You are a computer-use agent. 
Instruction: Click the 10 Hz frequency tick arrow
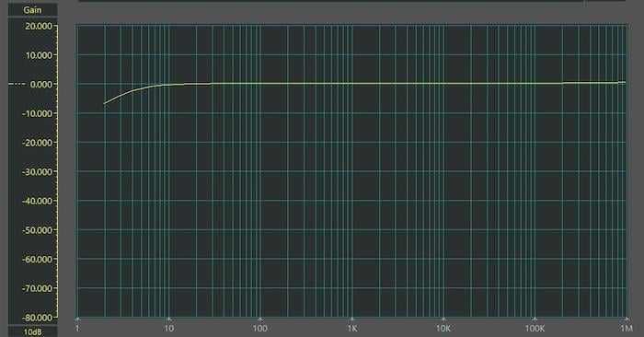tap(168, 319)
